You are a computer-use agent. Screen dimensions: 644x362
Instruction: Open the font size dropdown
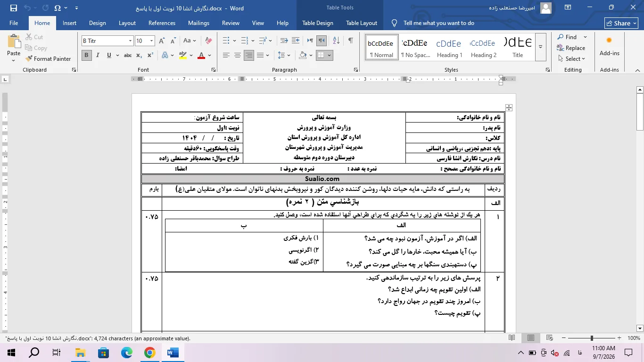pos(151,41)
